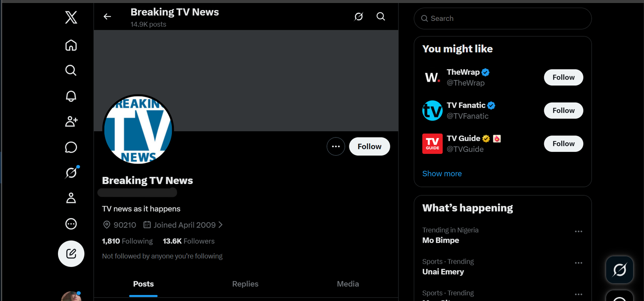Click TheWrap avatar logo
644x301 pixels.
click(x=432, y=77)
